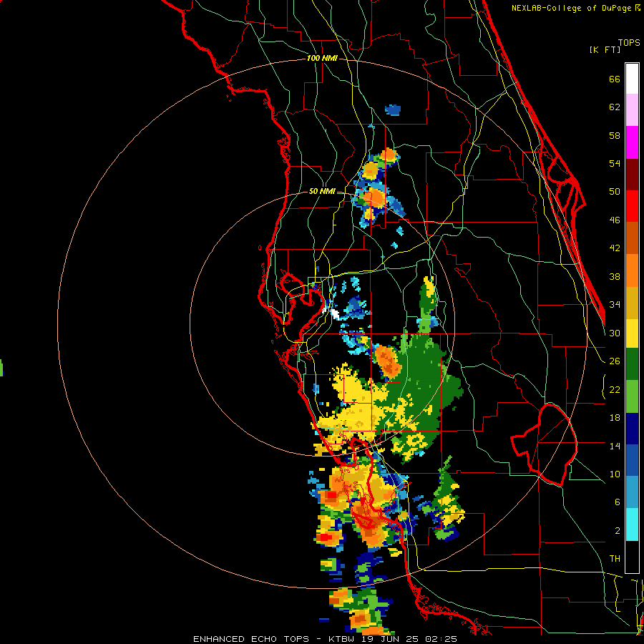644x644 pixels.
Task: Click the 100 NMI range ring label
Action: coord(322,59)
